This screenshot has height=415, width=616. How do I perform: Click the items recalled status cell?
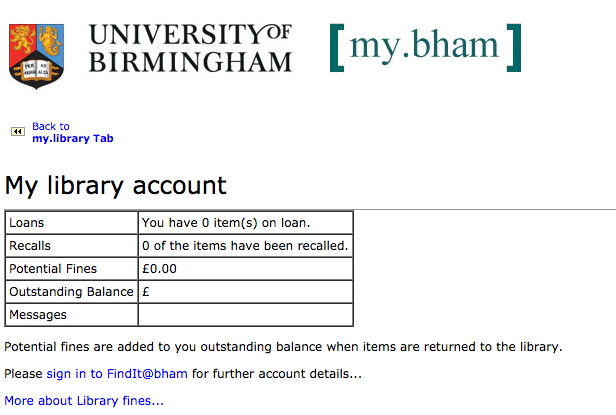(x=246, y=246)
